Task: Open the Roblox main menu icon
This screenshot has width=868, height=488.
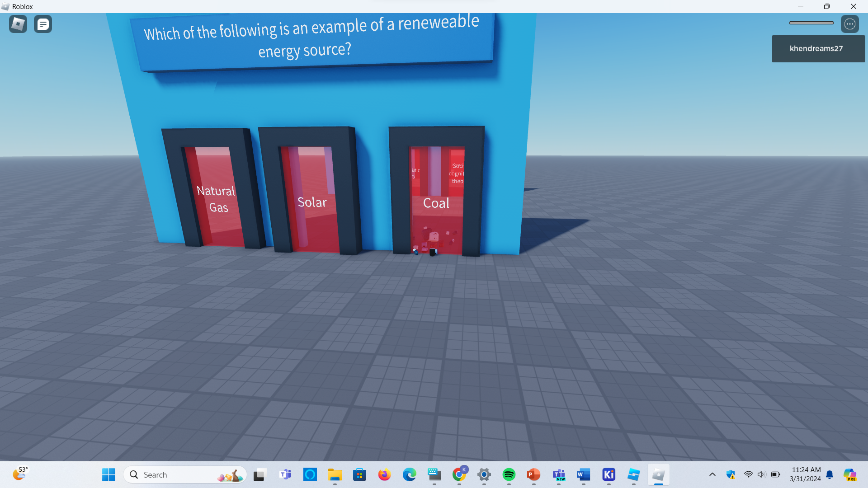Action: pyautogui.click(x=18, y=24)
